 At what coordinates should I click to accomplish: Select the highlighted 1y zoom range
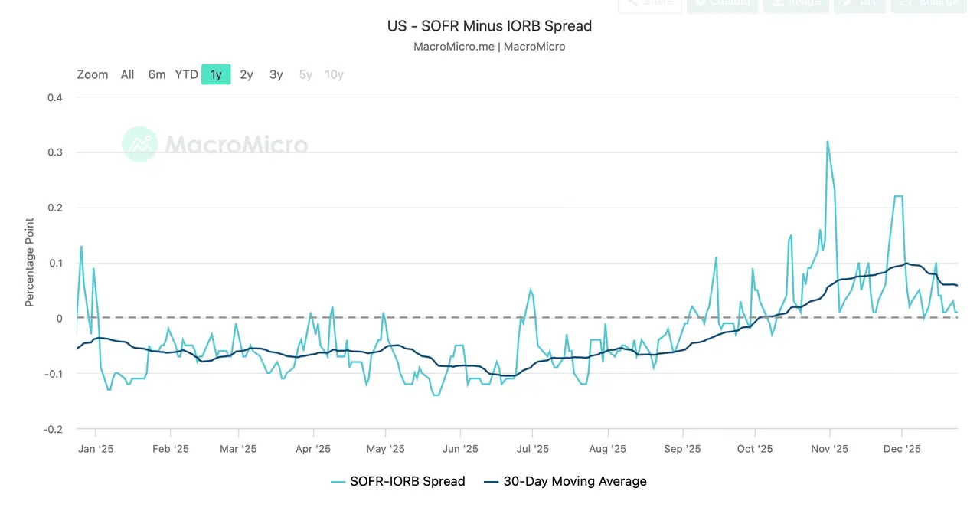(x=216, y=74)
